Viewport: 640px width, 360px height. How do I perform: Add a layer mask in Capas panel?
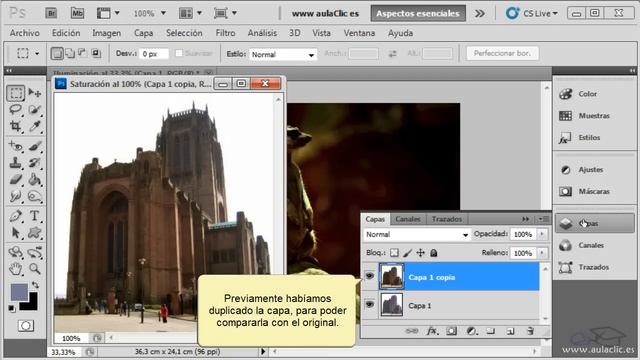pos(451,331)
